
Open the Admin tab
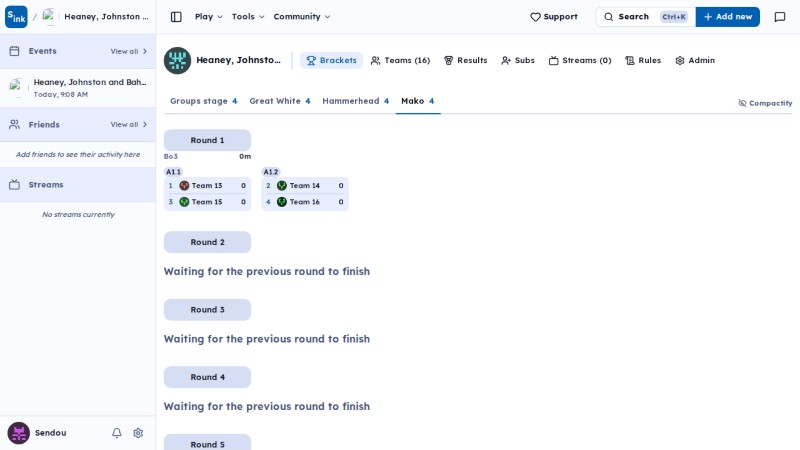[x=695, y=60]
